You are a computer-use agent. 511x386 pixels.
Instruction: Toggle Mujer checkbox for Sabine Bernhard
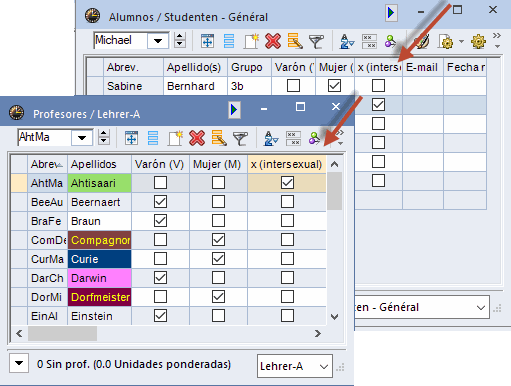point(334,86)
